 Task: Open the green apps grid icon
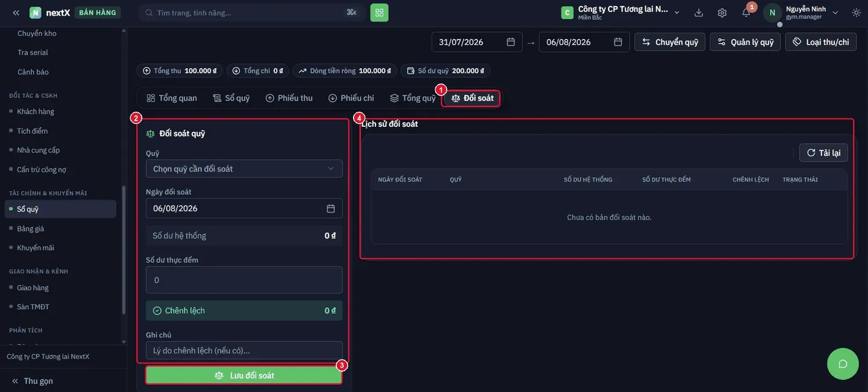(380, 12)
